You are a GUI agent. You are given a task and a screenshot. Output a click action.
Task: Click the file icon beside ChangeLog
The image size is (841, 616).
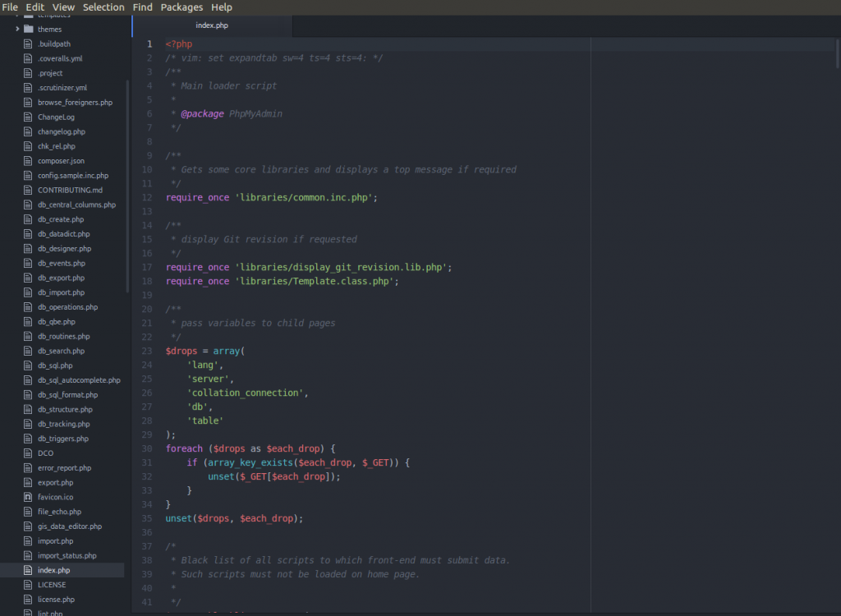tap(28, 117)
